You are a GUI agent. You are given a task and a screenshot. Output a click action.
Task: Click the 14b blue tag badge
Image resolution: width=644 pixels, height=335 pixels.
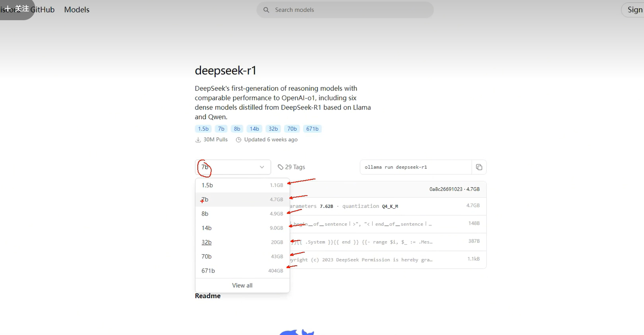click(254, 129)
